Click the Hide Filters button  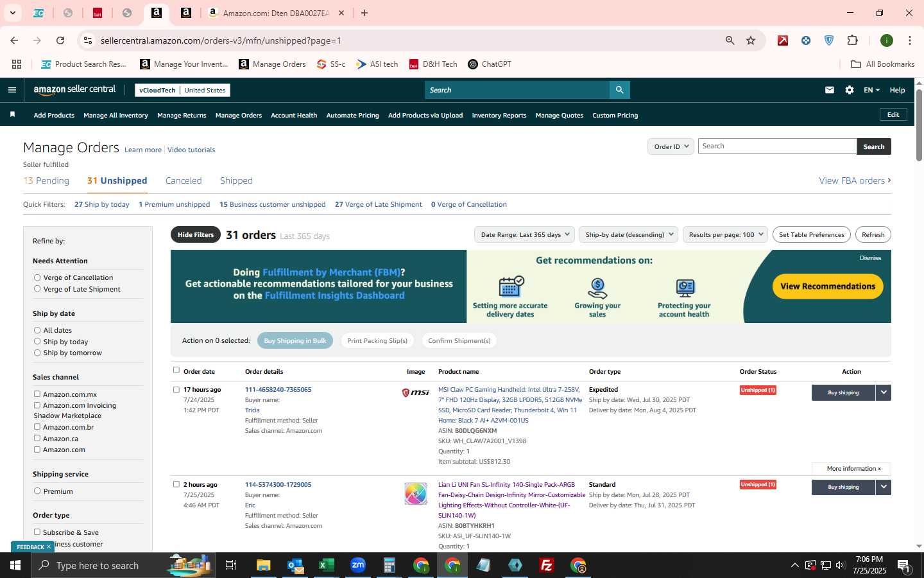click(x=196, y=234)
